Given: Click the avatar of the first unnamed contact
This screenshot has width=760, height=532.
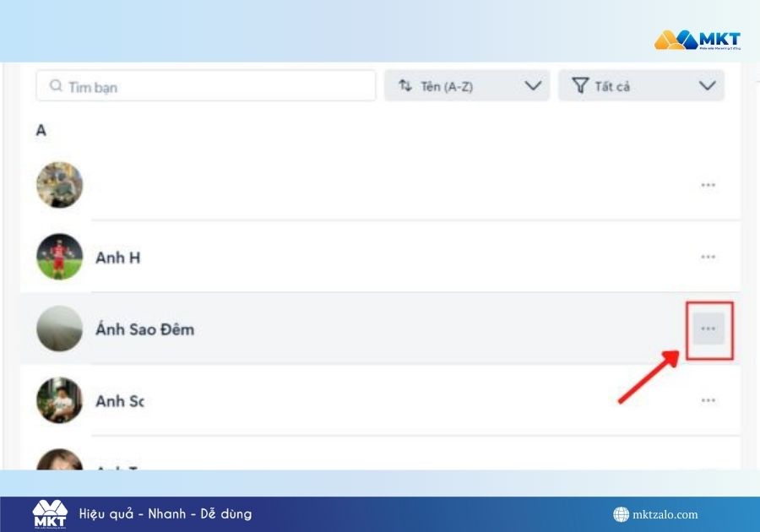Looking at the screenshot, I should tap(60, 185).
